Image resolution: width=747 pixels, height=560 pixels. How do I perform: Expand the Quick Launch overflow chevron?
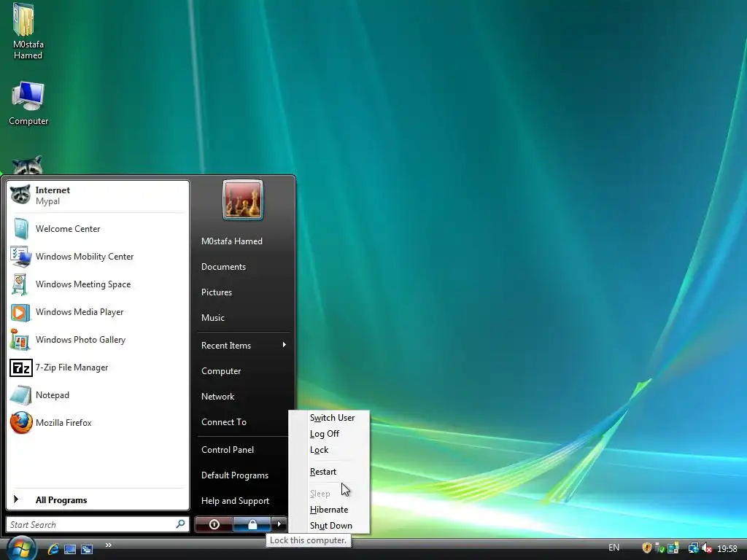click(x=109, y=545)
